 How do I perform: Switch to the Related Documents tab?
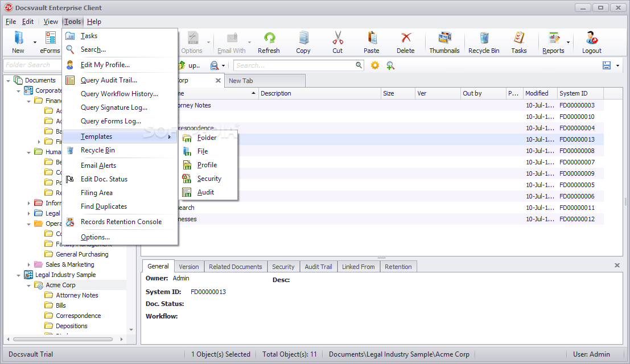point(236,267)
